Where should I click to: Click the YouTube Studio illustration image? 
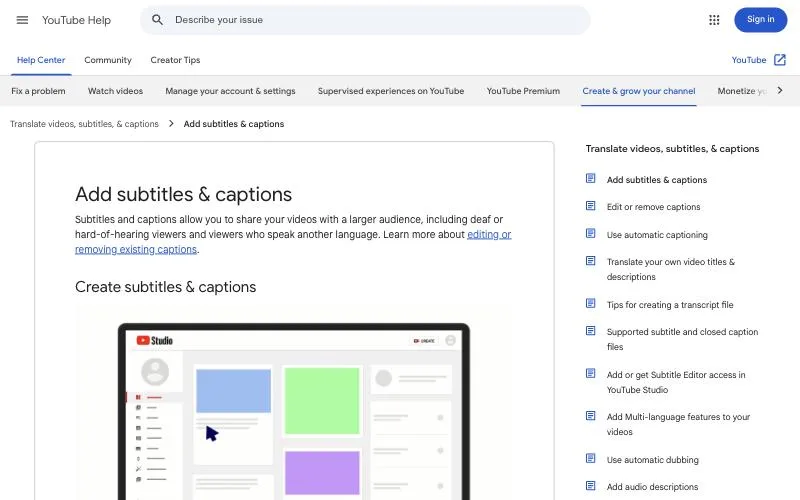coord(294,402)
